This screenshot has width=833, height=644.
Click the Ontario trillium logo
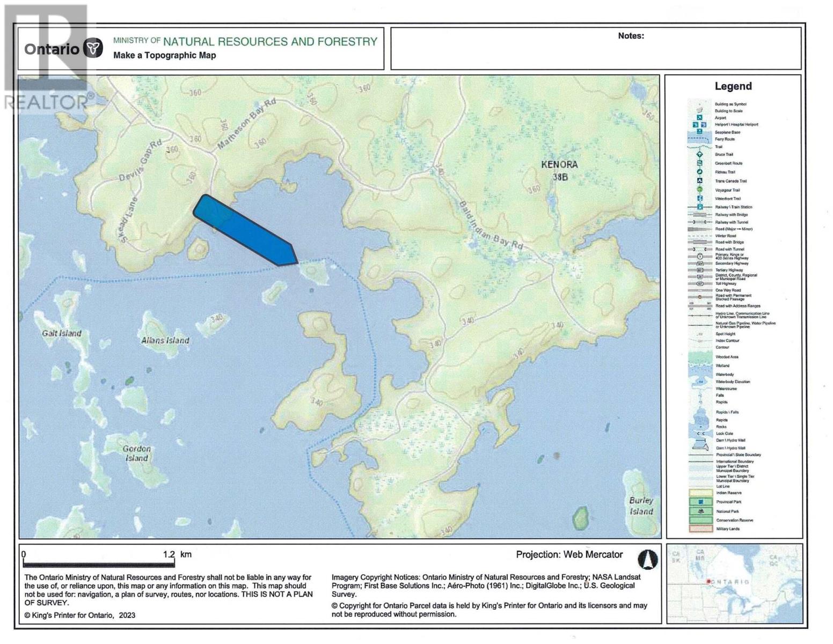93,48
